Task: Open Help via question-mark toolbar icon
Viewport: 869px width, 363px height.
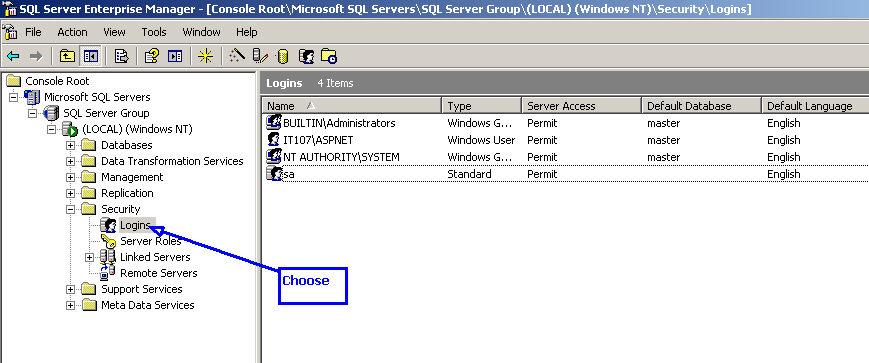Action: (x=151, y=56)
